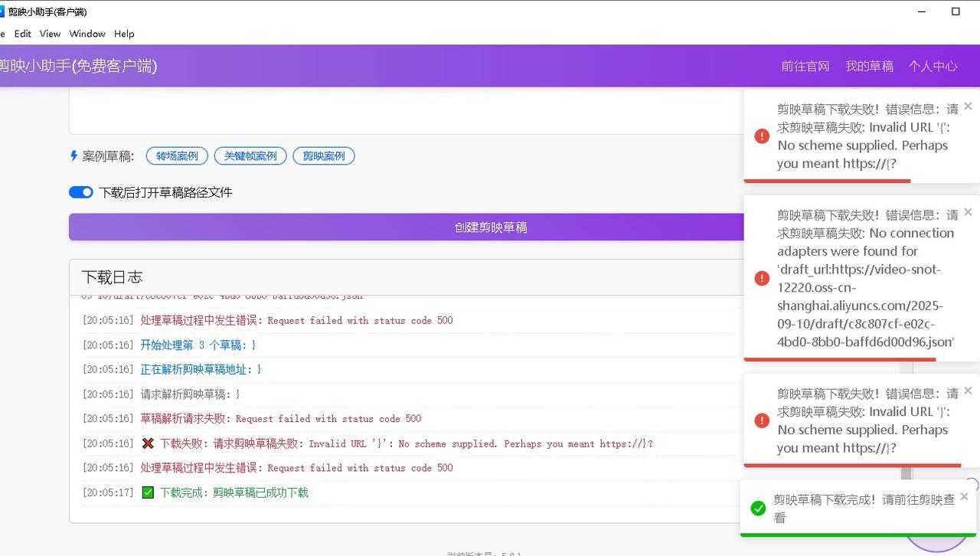Click the red error icon on the Invalid URL '}' toast
Image resolution: width=980 pixels, height=556 pixels.
[761, 420]
